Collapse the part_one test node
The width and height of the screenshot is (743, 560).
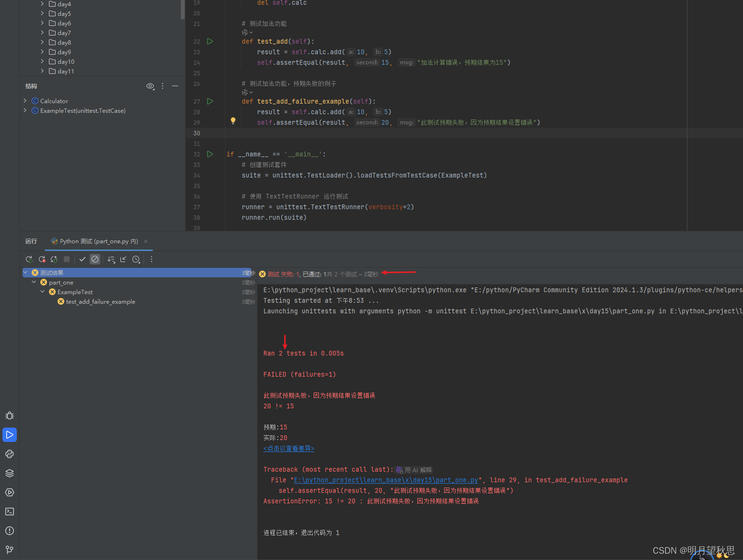pos(34,282)
